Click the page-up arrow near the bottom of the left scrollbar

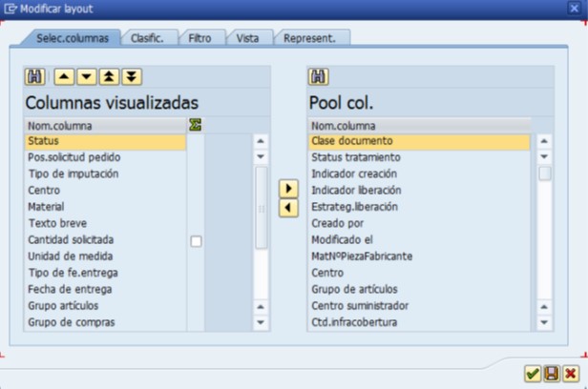coord(261,307)
